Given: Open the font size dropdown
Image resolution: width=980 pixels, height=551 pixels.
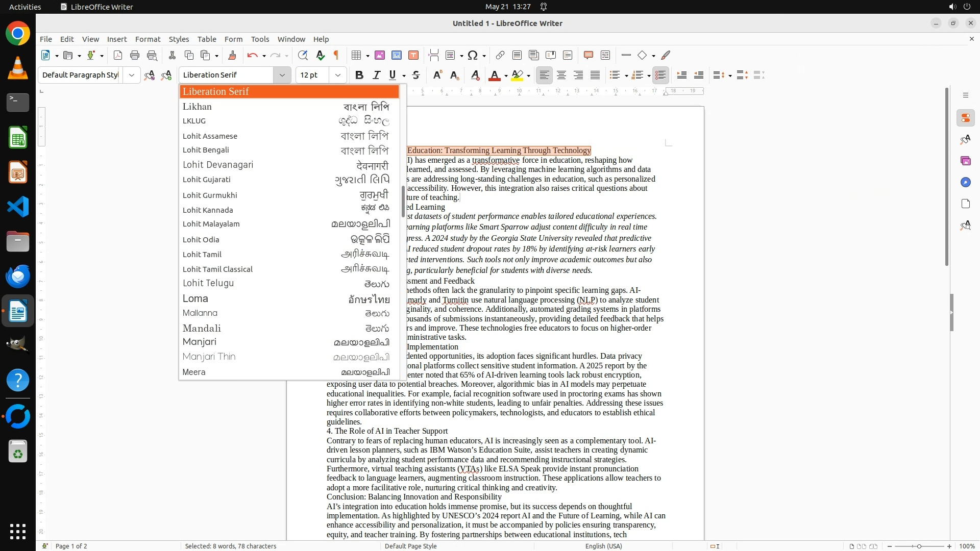Looking at the screenshot, I should coord(337,75).
